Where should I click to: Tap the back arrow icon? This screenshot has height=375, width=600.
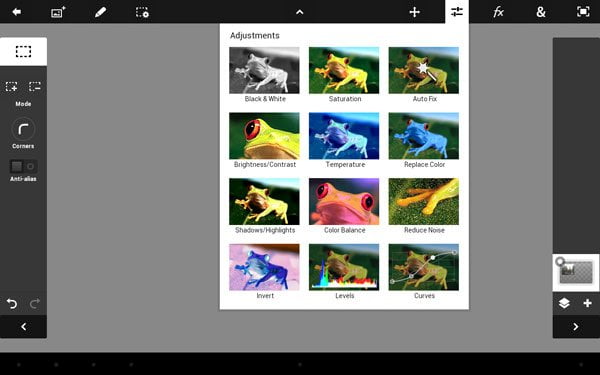pyautogui.click(x=16, y=12)
